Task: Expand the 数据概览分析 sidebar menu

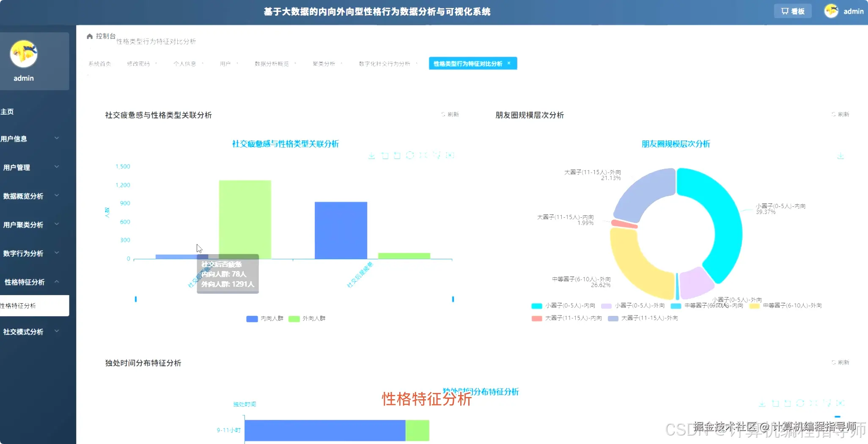Action: pyautogui.click(x=30, y=196)
